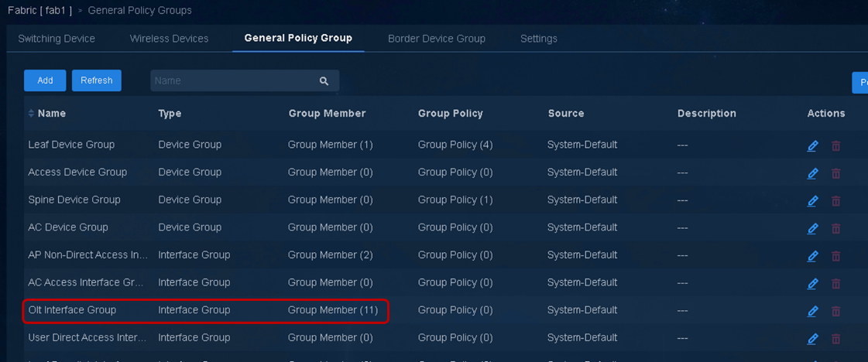Edit the AP Non-Direct Access interface group
The image size is (868, 362).
click(x=812, y=257)
